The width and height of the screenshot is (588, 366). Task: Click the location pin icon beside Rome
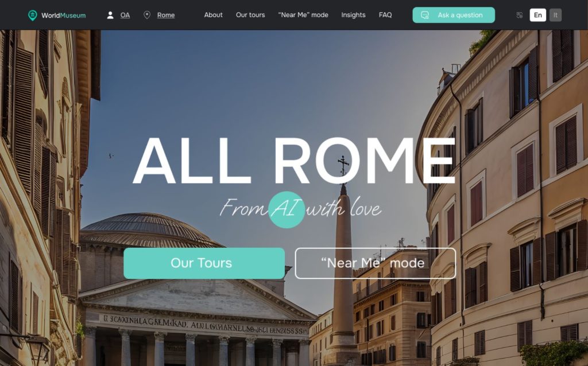[147, 15]
